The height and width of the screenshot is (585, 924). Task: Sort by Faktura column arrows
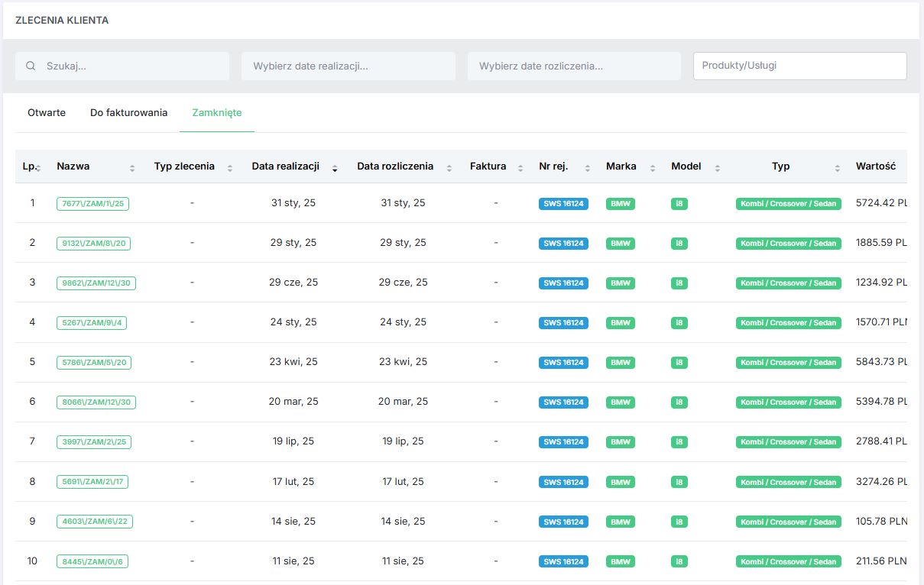pyautogui.click(x=520, y=168)
